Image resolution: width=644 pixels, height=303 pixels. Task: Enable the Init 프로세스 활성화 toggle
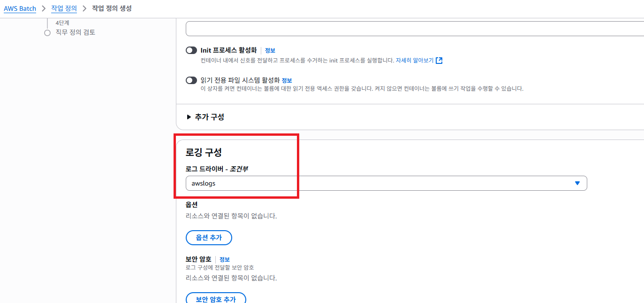(191, 50)
